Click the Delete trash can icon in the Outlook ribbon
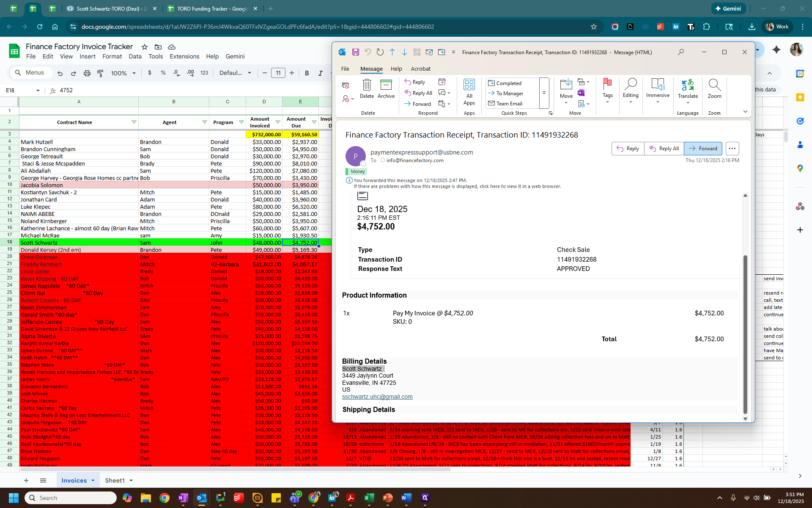 tap(367, 85)
